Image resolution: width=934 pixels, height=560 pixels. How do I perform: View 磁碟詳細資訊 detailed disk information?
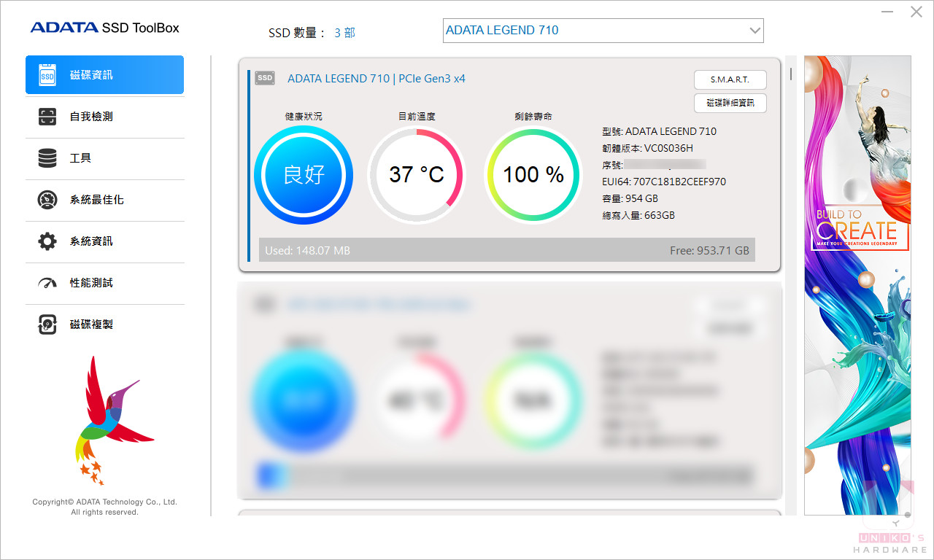click(x=730, y=103)
